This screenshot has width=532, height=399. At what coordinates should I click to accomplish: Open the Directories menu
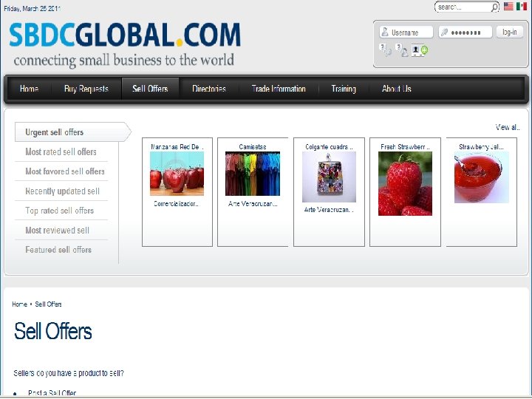click(209, 89)
